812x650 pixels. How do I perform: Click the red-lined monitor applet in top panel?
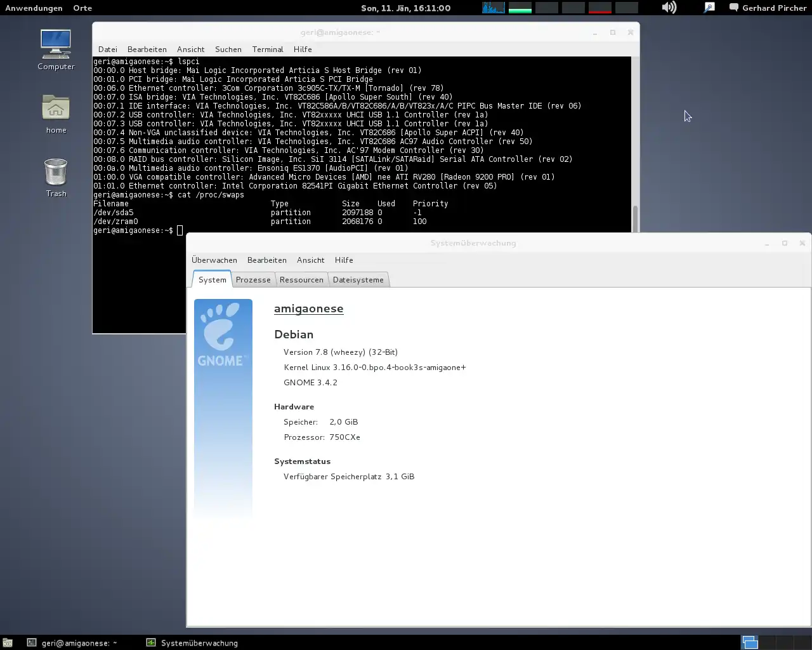pos(600,8)
